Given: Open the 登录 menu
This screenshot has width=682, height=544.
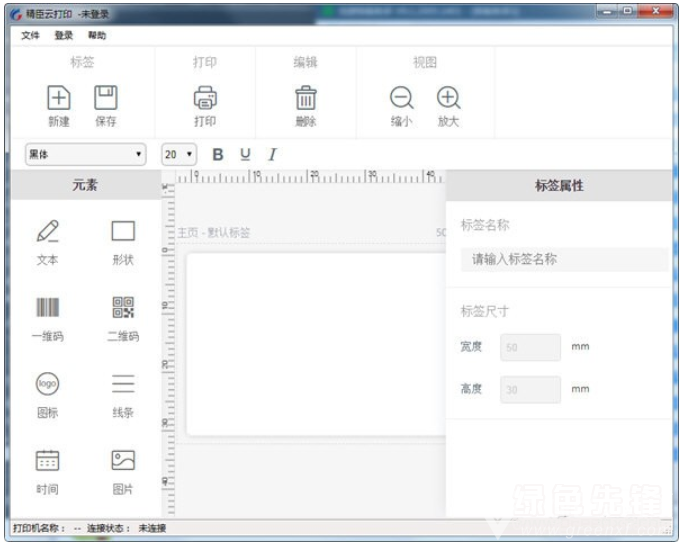Looking at the screenshot, I should point(64,35).
